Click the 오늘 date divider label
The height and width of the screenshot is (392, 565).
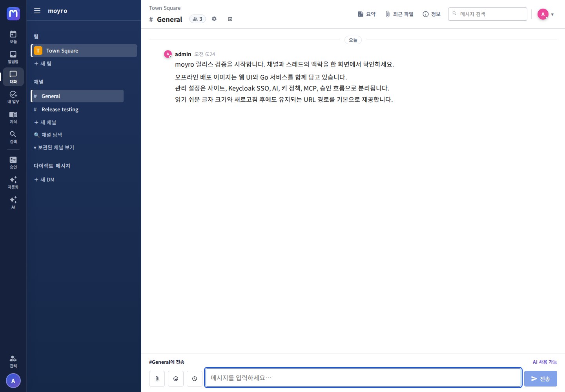[x=353, y=40]
